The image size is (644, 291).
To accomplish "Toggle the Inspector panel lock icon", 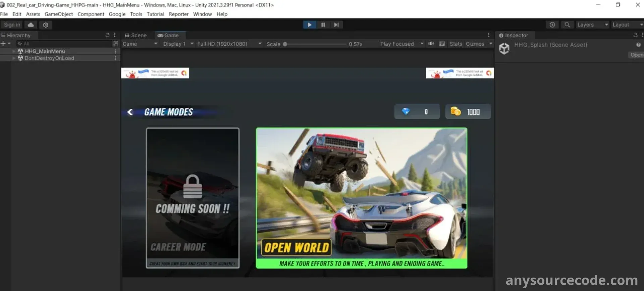I will pos(635,35).
